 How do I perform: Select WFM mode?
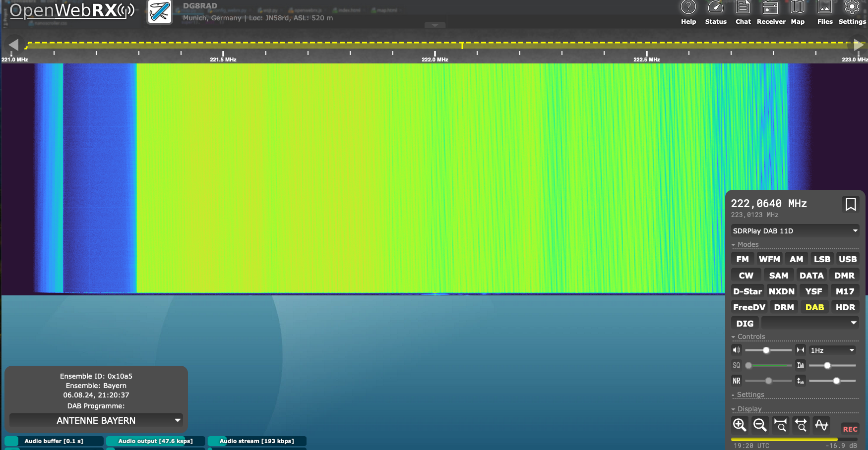click(769, 259)
